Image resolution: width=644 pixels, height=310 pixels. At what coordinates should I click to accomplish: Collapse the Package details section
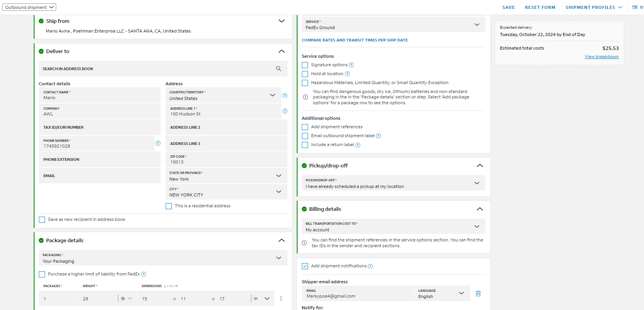click(x=282, y=240)
